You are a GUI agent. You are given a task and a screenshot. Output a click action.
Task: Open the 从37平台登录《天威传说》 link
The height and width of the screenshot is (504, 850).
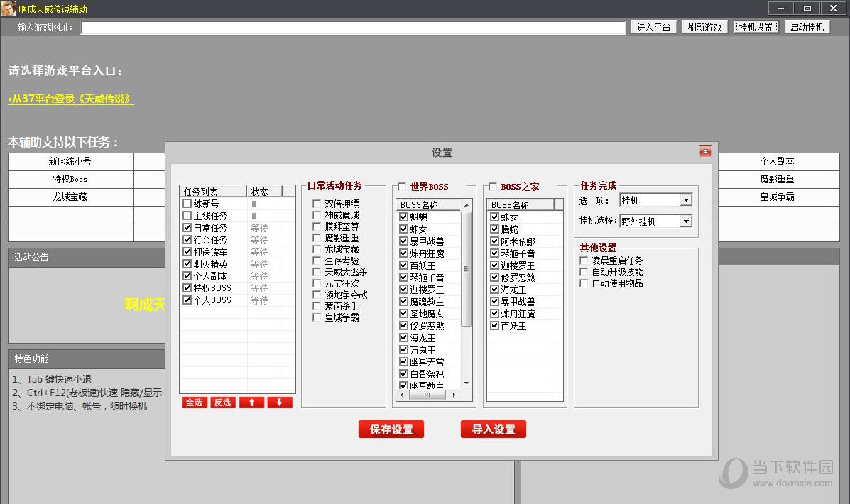pos(70,99)
